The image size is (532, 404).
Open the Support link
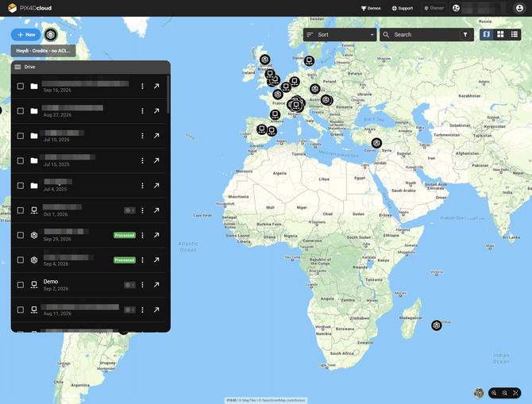pos(403,8)
